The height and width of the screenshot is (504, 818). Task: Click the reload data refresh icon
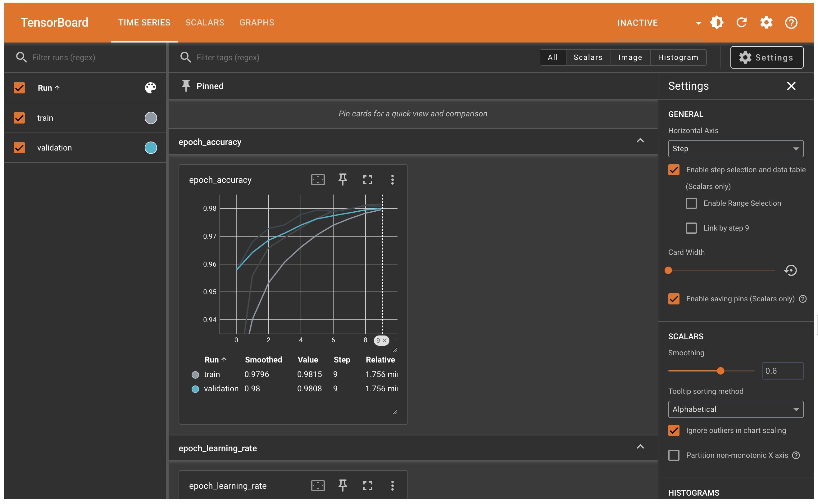point(741,23)
